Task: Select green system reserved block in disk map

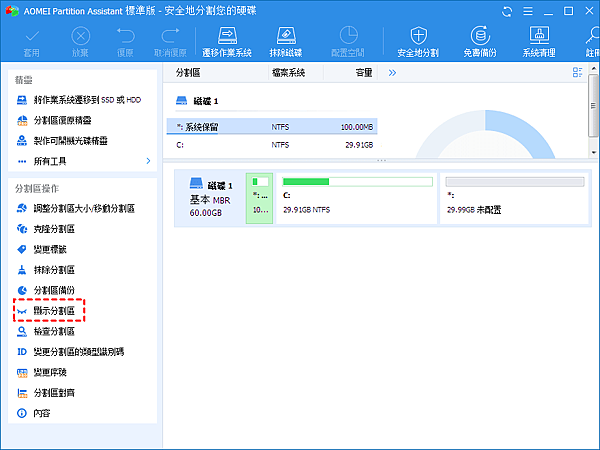Action: click(x=259, y=198)
